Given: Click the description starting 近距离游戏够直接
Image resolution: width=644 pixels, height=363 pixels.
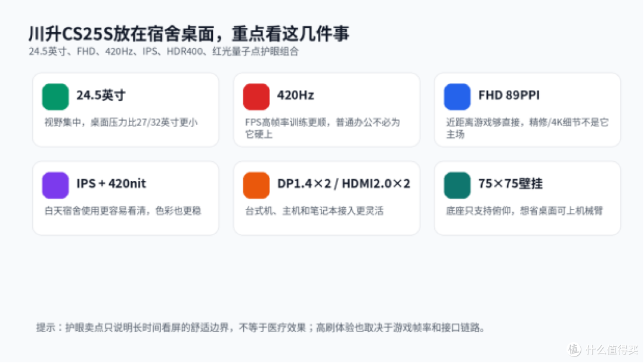Looking at the screenshot, I should click(527, 128).
